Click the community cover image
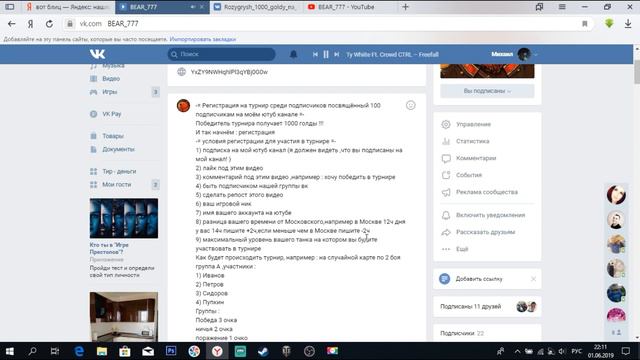640x360 pixels. coord(487,71)
